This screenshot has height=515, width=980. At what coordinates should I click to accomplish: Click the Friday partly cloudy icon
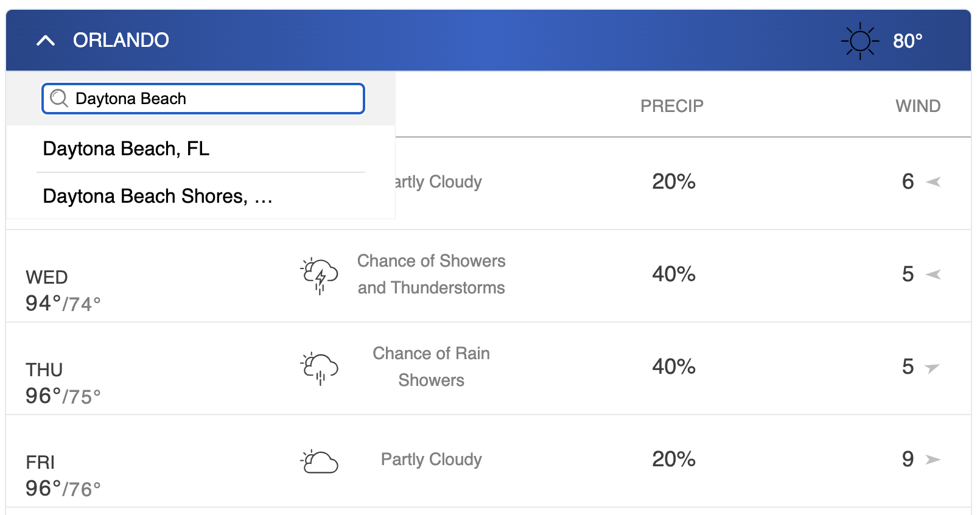pyautogui.click(x=319, y=461)
